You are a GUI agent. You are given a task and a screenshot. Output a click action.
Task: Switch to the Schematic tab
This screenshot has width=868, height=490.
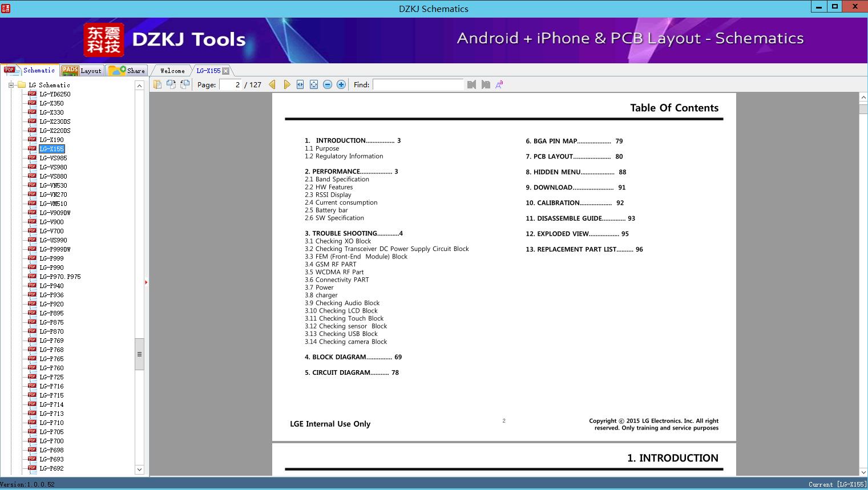[30, 70]
